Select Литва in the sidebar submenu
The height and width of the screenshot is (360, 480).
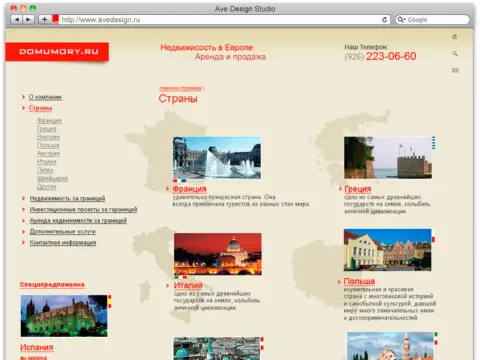pos(45,170)
